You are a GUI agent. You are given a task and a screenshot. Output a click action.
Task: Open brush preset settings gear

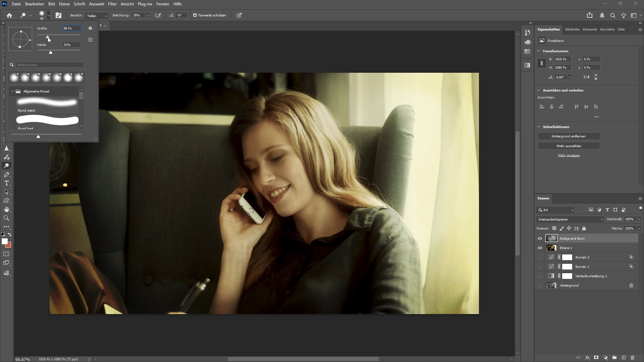(90, 28)
